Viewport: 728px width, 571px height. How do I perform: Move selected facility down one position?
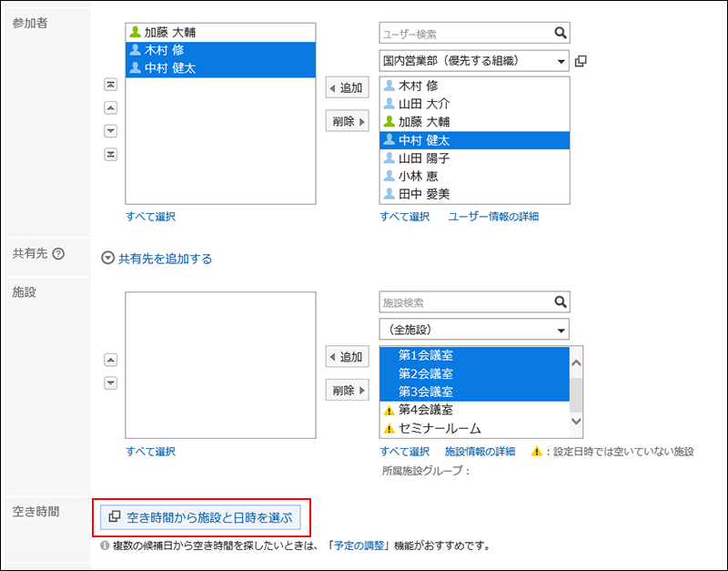coord(111,382)
